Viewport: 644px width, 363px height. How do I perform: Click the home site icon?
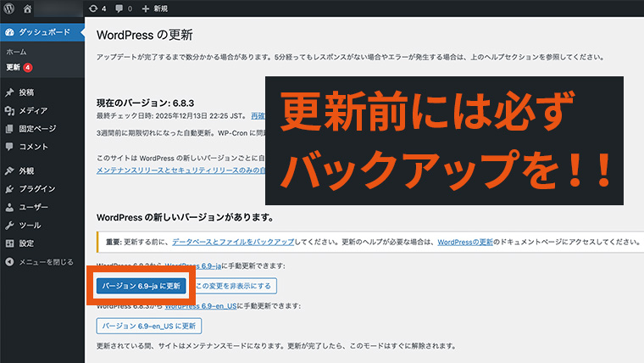pos(27,8)
